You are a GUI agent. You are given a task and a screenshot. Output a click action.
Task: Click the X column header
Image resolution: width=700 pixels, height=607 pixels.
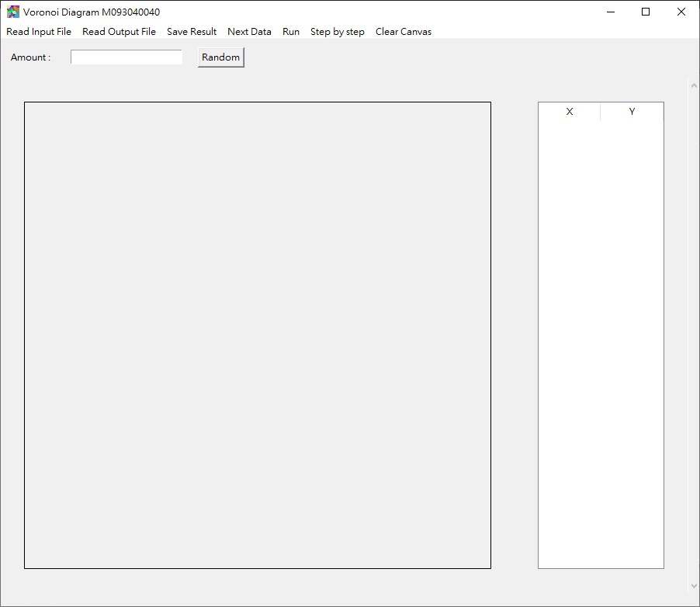pyautogui.click(x=569, y=112)
